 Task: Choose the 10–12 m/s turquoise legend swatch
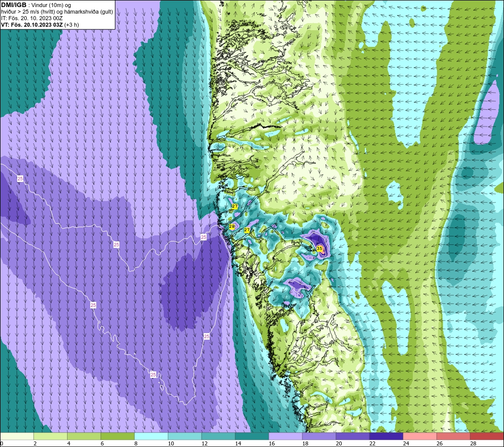185,436
